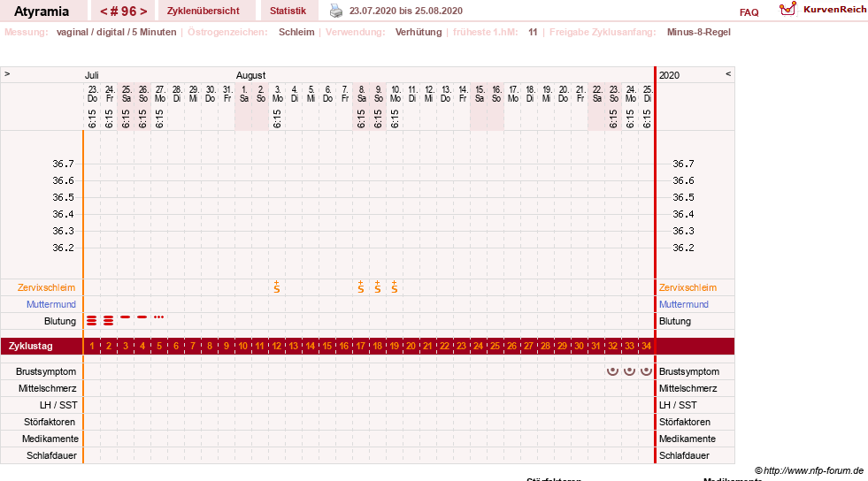The height and width of the screenshot is (481, 868).
Task: Click the nfp-forum.de copyright link
Action: (809, 470)
